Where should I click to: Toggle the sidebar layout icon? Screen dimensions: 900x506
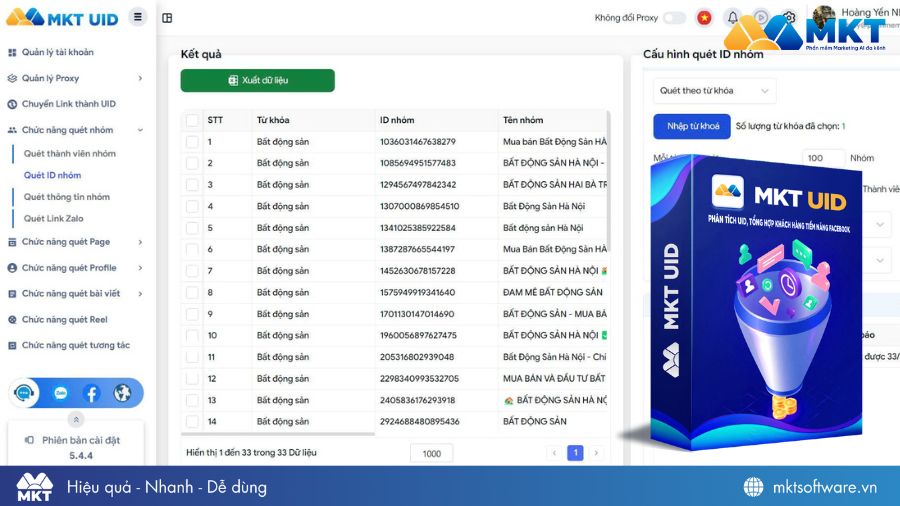click(x=167, y=18)
